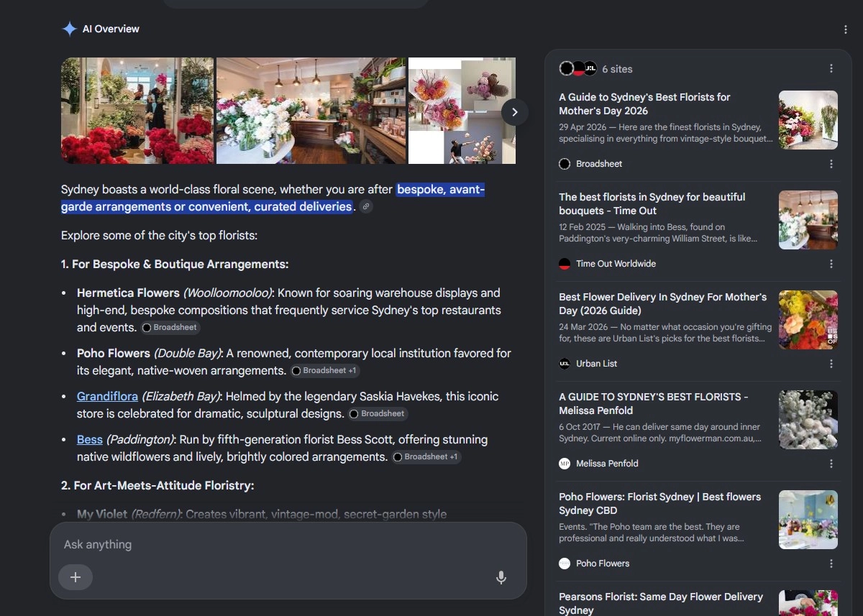Click the highlighted bespoke avant-garde text

[x=273, y=198]
